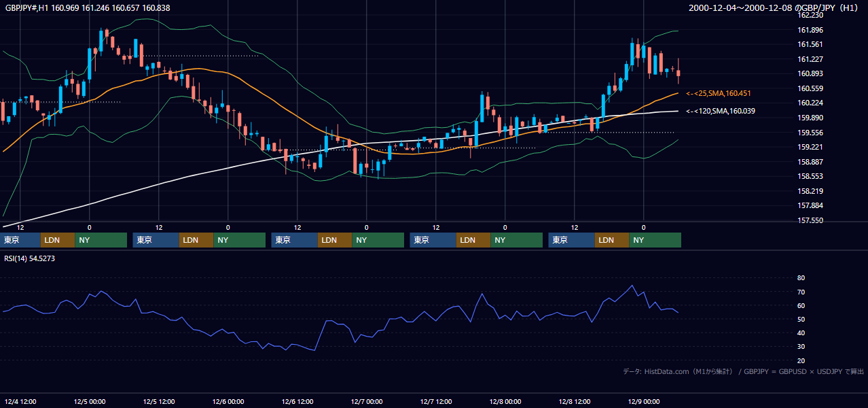Viewport: 868px width, 408px height.
Task: Click price axis label 157.884
Action: point(810,205)
